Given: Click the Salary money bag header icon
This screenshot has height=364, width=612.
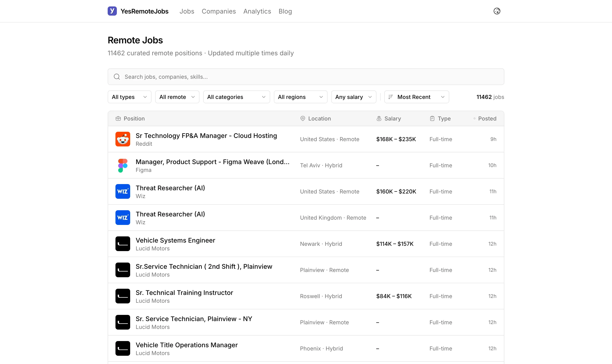Looking at the screenshot, I should [x=379, y=118].
